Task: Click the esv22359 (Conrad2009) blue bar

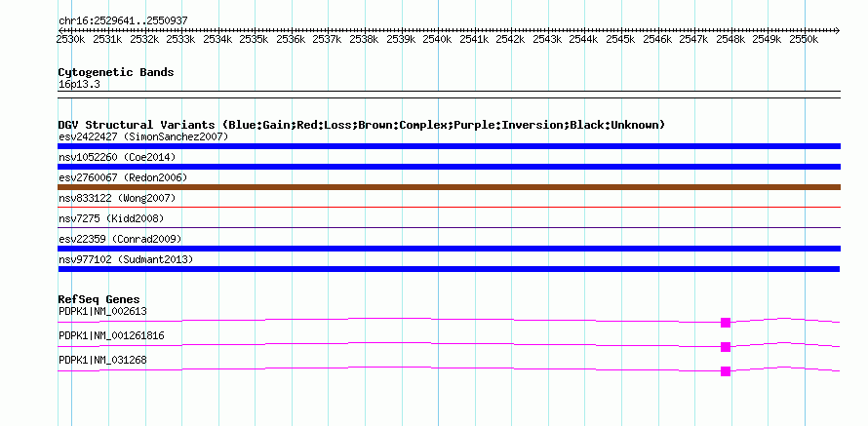Action: pyautogui.click(x=449, y=249)
